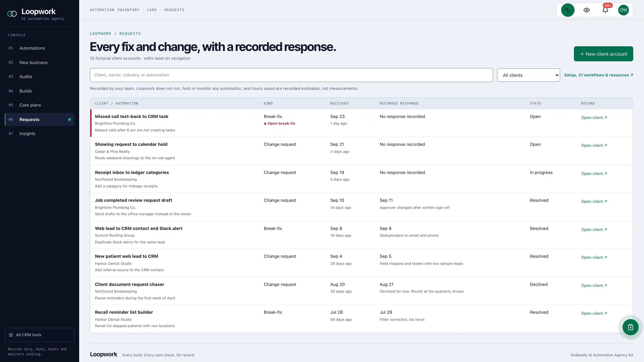Click 'In progress' state cell

[x=541, y=172]
